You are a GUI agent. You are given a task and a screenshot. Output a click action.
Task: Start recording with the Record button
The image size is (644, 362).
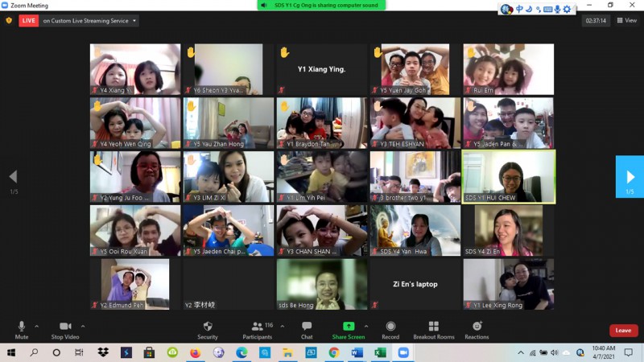click(390, 327)
